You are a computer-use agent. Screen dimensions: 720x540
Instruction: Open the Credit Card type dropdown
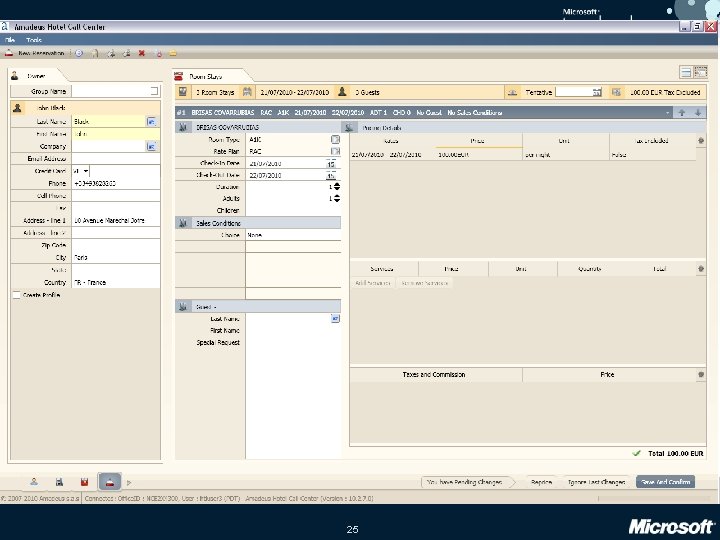pos(86,171)
